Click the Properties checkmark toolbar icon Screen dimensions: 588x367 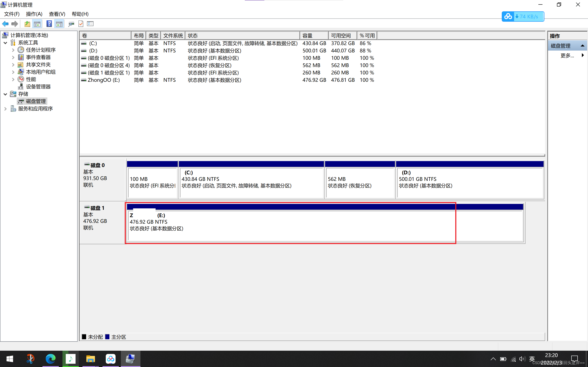[x=81, y=24]
